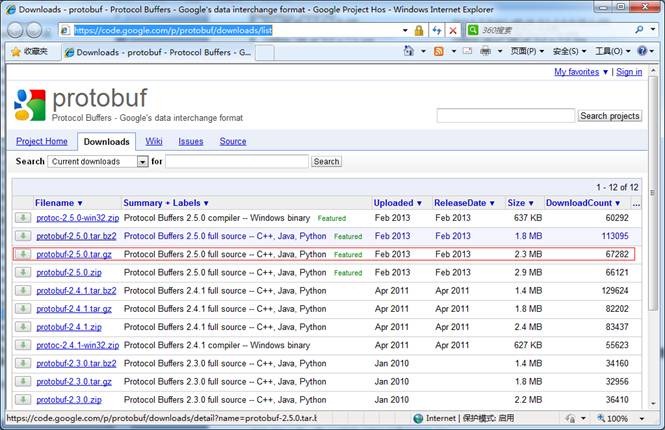Click the browser Forward arrow button

pyautogui.click(x=34, y=30)
